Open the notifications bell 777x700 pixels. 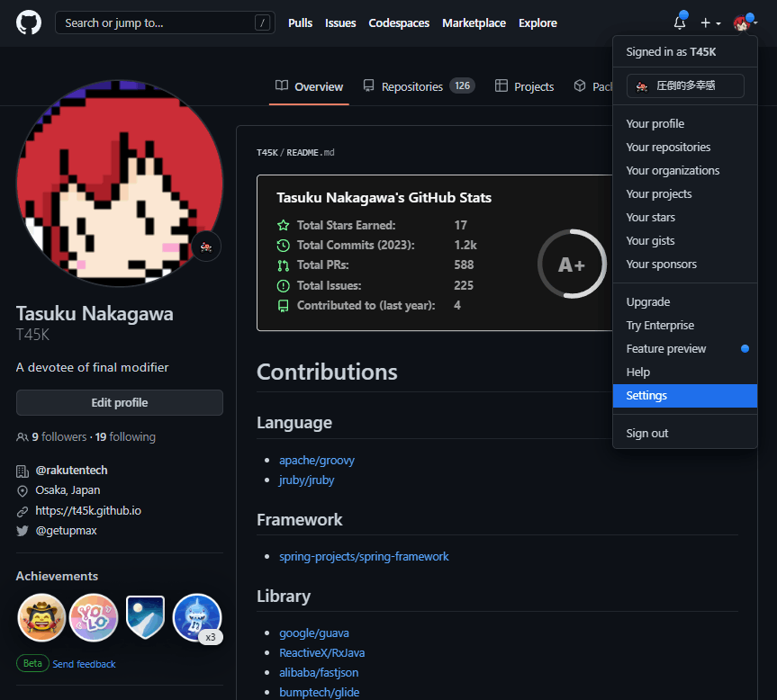(680, 22)
